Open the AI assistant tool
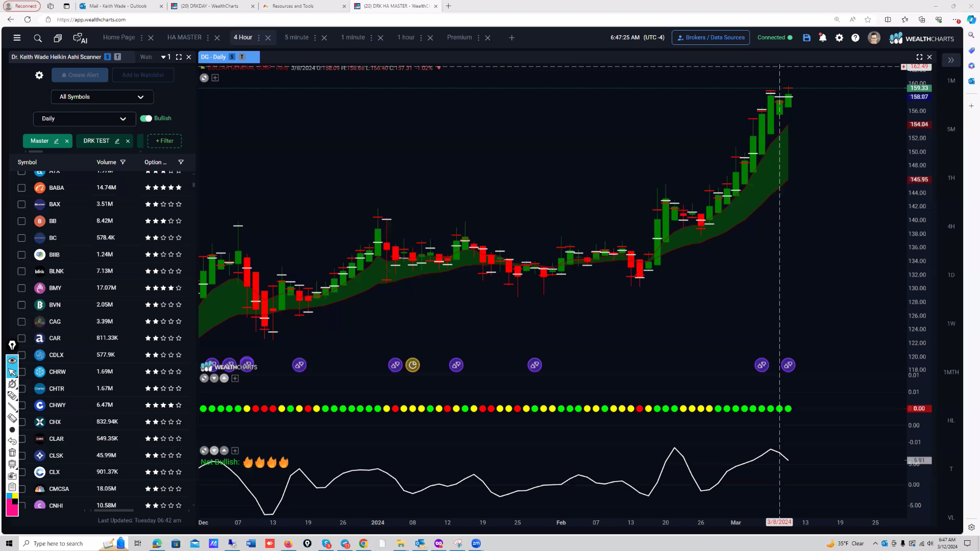 pos(80,38)
